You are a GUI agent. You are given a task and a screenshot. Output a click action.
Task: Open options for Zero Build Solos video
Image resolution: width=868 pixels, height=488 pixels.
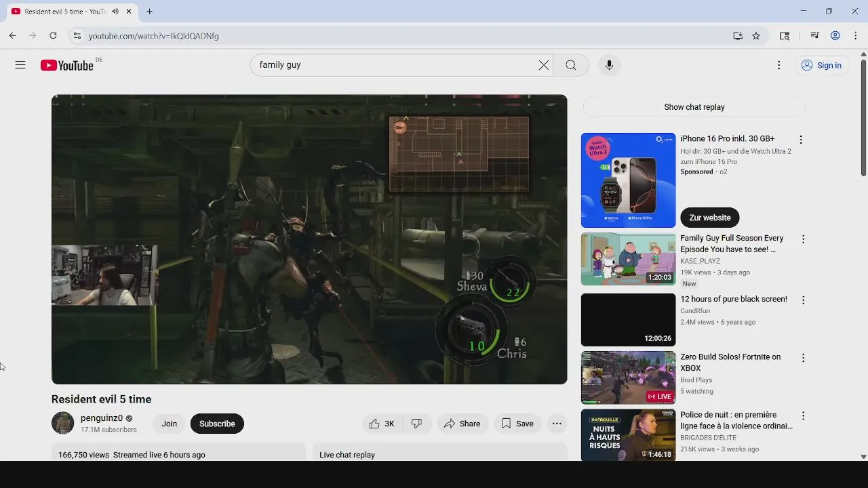803,358
